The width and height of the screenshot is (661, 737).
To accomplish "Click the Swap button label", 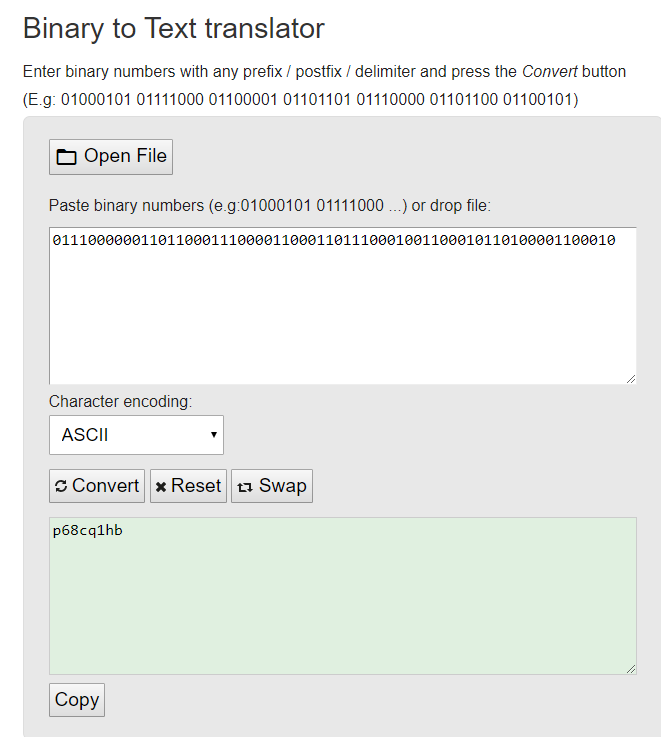I will tap(282, 486).
